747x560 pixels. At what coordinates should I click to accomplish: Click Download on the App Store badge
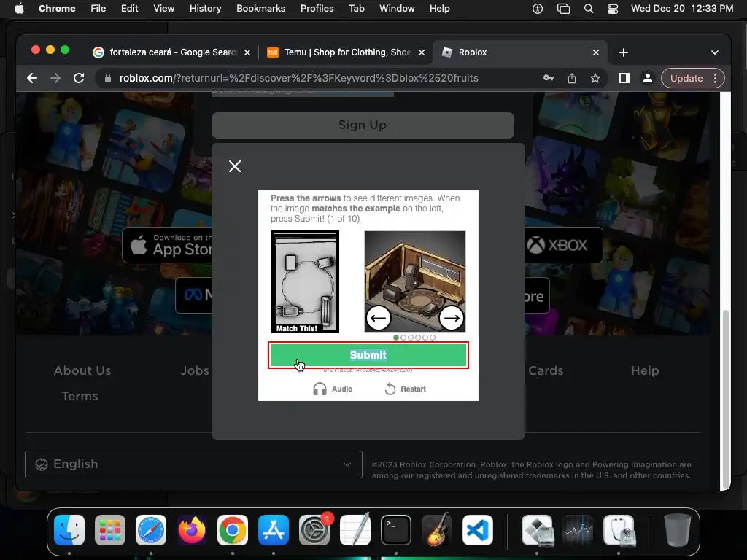tap(168, 245)
